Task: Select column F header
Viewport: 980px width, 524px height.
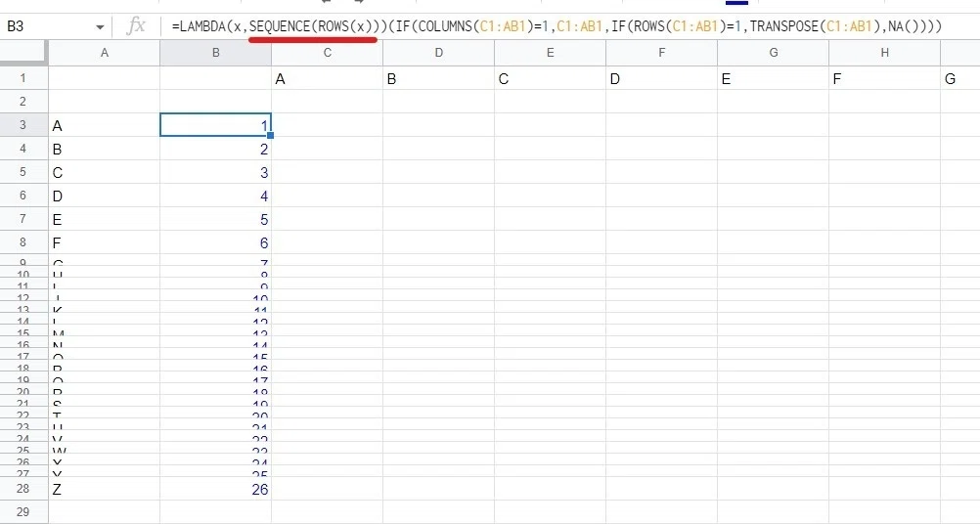Action: tap(661, 53)
